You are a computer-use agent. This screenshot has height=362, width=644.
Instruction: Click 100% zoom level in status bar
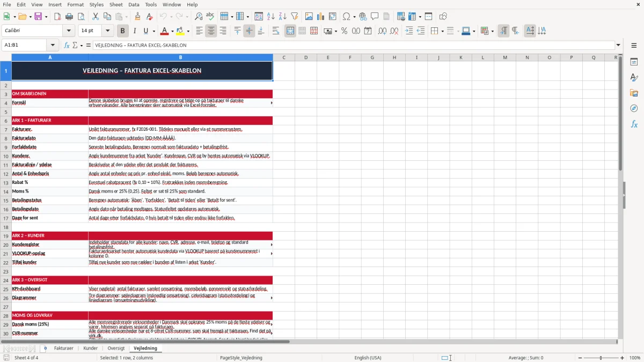[x=635, y=358]
